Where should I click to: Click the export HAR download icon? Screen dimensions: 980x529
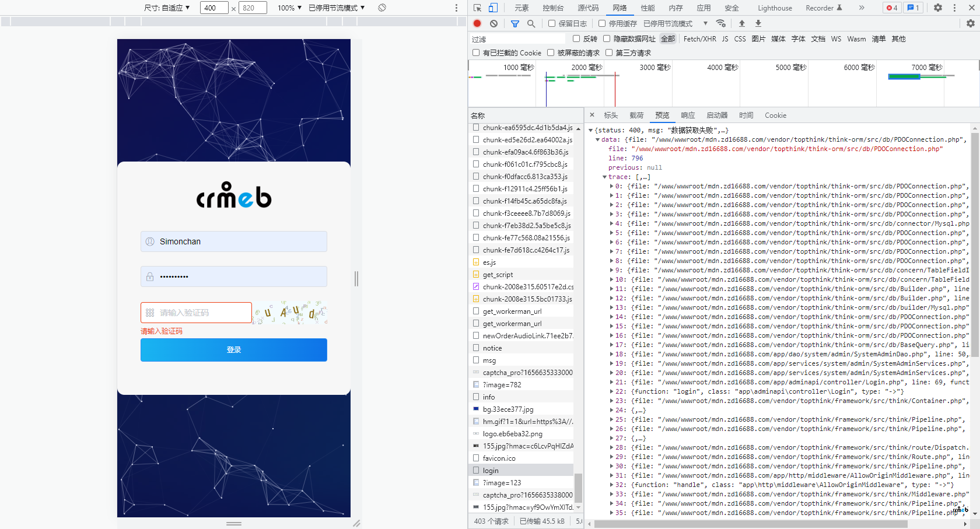(x=758, y=23)
